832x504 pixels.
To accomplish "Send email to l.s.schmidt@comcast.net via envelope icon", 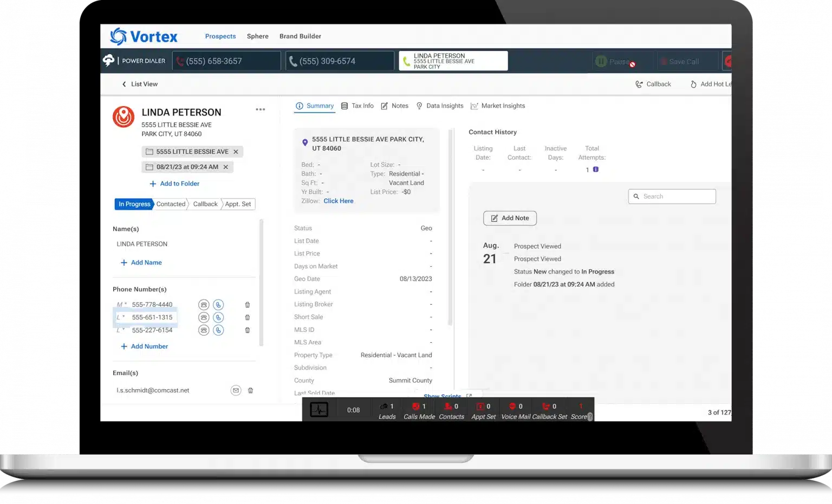I will click(x=236, y=390).
